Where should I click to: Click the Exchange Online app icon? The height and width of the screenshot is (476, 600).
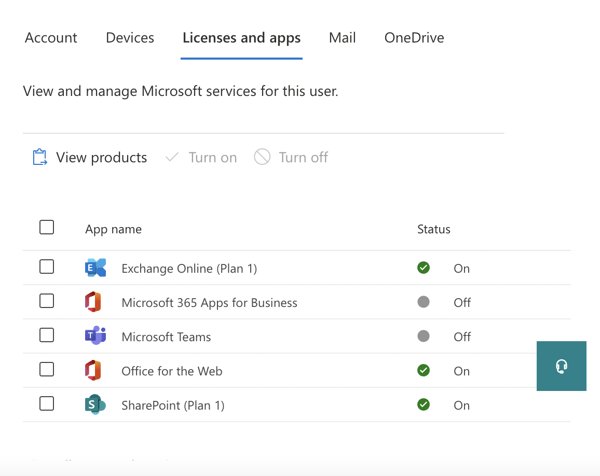point(95,267)
